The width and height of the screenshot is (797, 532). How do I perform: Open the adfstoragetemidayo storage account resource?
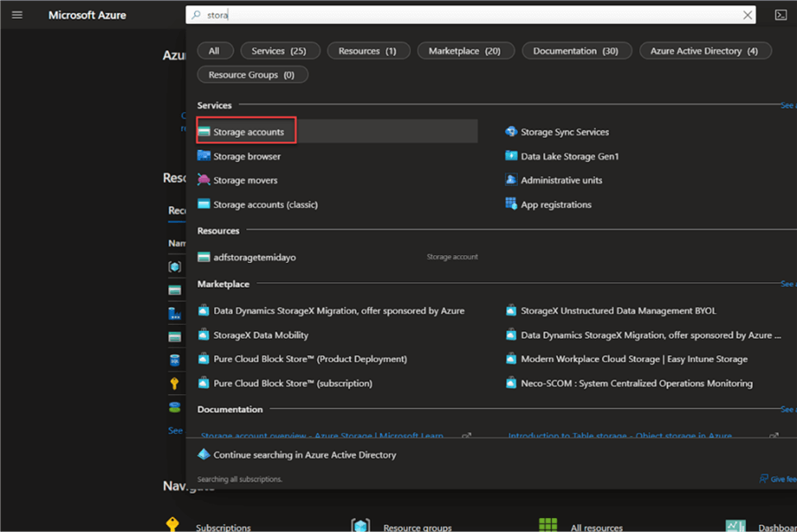point(254,258)
